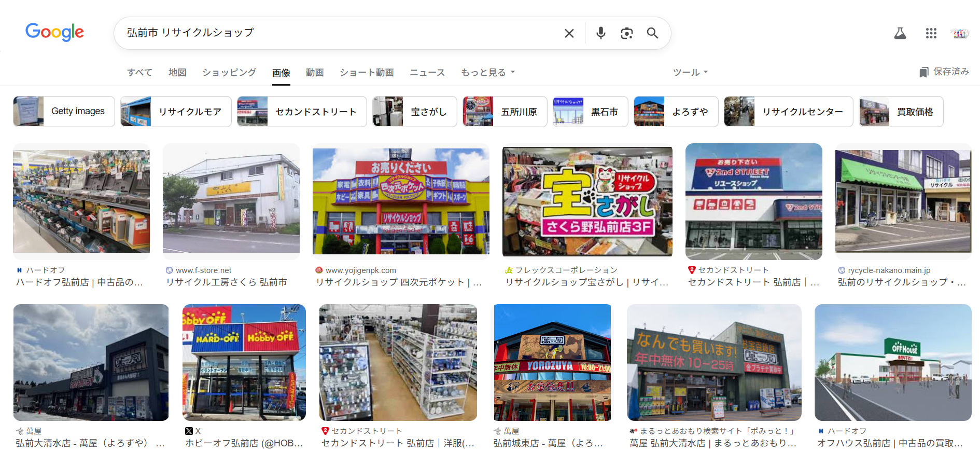This screenshot has height=450, width=980.
Task: Filter by 宝さがし chip
Action: pos(415,112)
